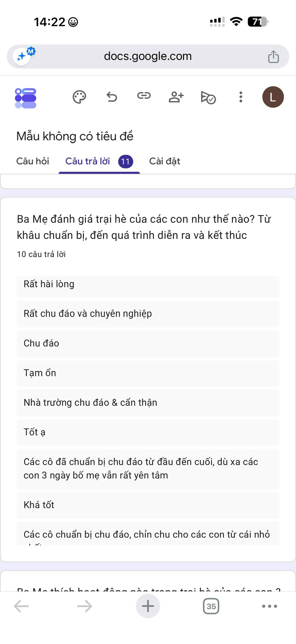The image size is (296, 644).
Task: Open the Cài đặt tab
Action: (165, 161)
